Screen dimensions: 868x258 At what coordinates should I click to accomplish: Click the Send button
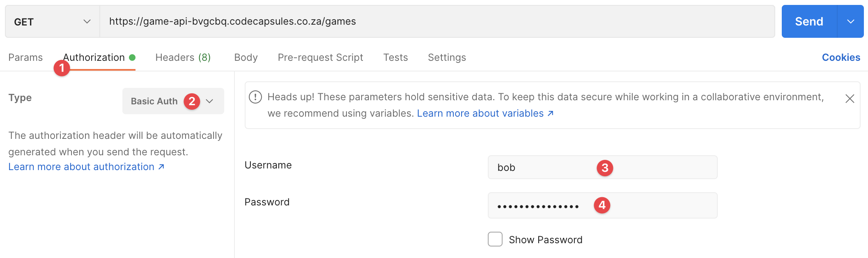809,21
